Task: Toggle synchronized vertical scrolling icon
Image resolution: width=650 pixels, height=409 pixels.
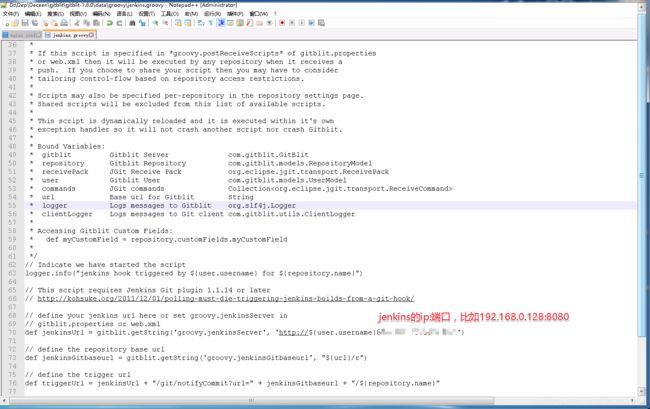Action: 178,23
